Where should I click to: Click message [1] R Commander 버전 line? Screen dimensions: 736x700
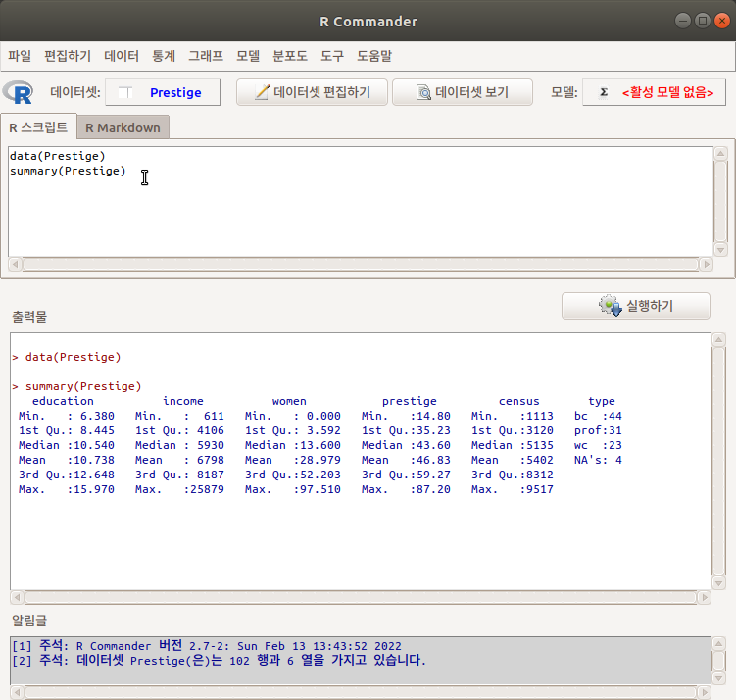pos(207,646)
